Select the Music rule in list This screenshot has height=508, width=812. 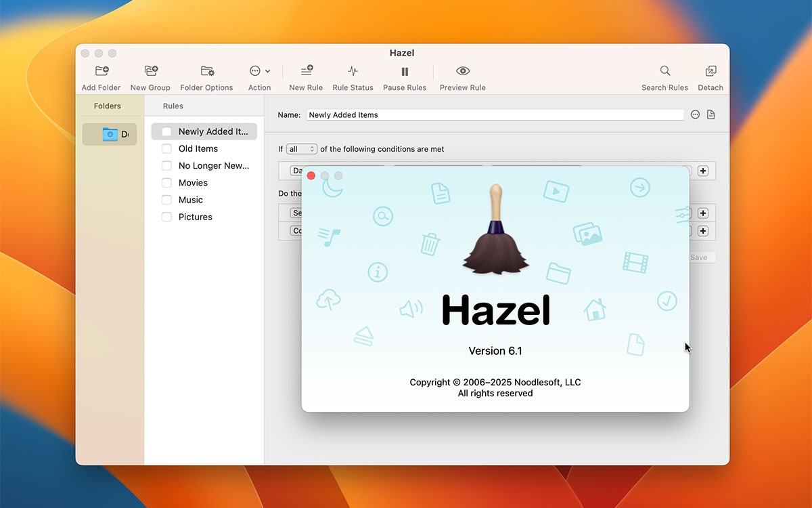click(191, 200)
